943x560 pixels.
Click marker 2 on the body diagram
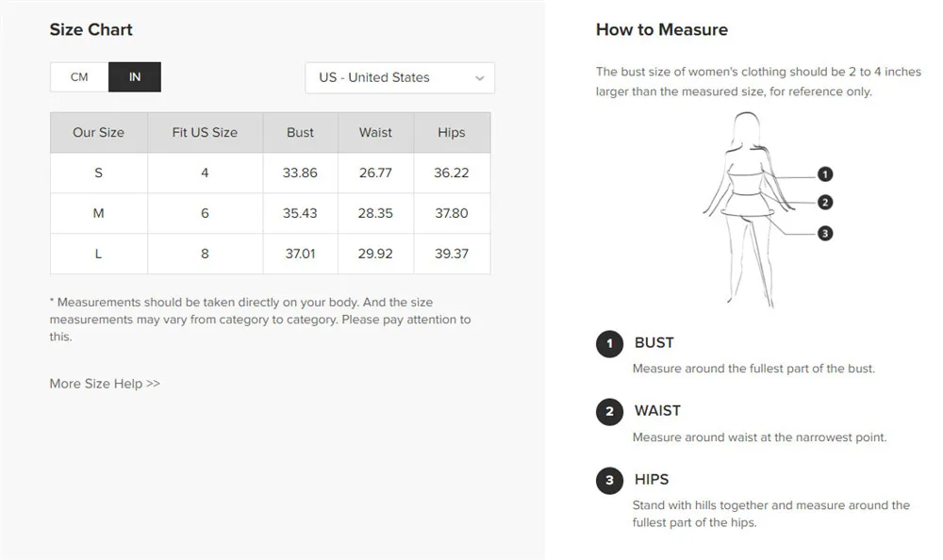tap(825, 202)
